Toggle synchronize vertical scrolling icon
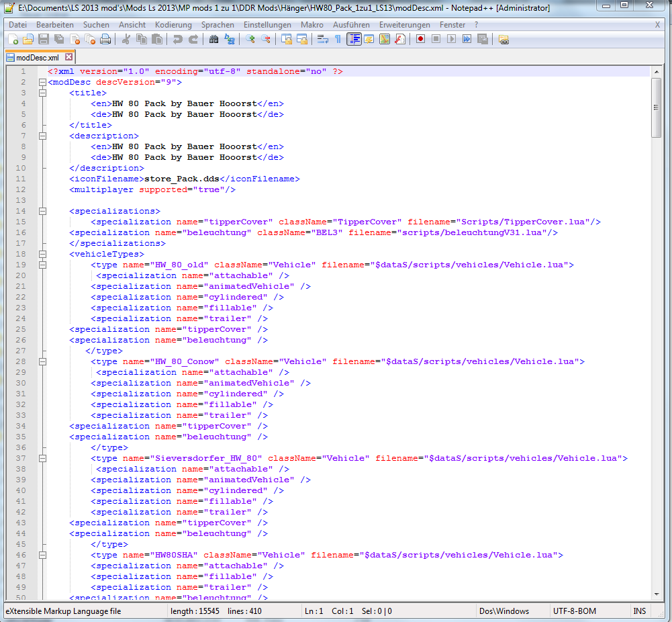672x622 pixels. tap(286, 40)
